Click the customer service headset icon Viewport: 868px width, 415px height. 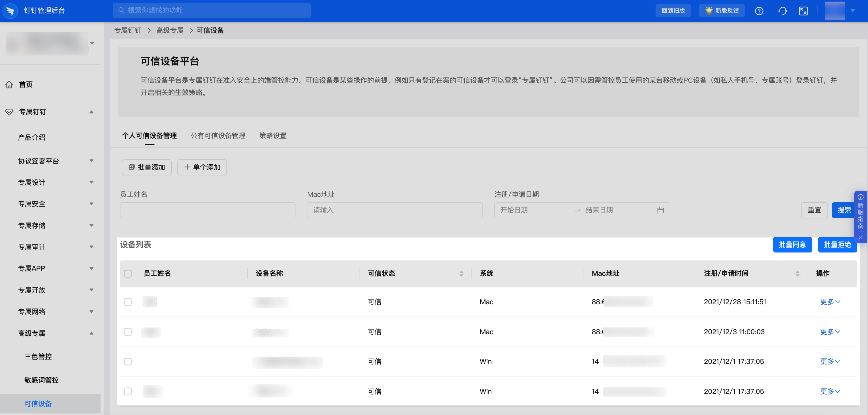(x=782, y=11)
